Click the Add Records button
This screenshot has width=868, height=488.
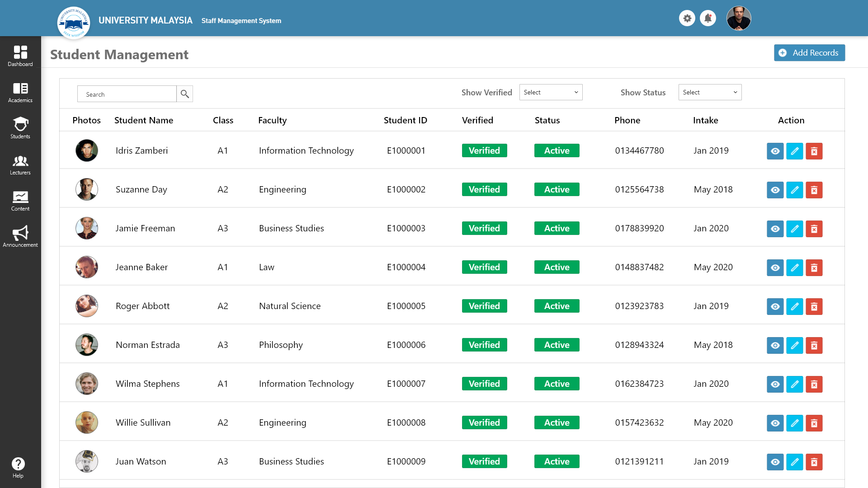tap(809, 53)
